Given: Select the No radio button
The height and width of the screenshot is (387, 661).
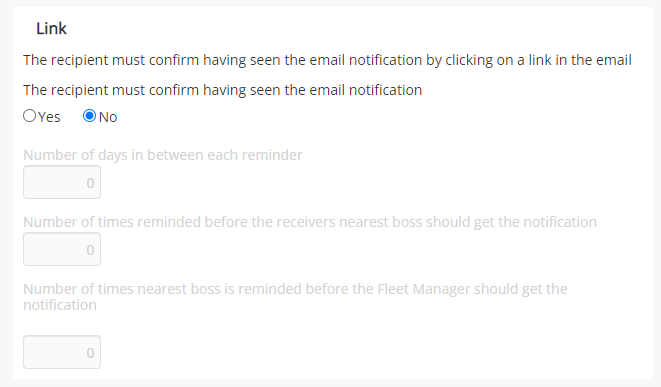Looking at the screenshot, I should [89, 116].
